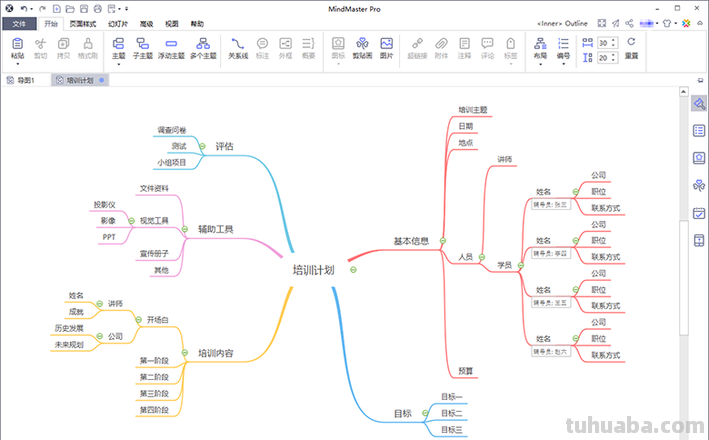Viewport: 709px width, 440px height.
Task: Click the 概要 (Summary) icon
Action: pyautogui.click(x=308, y=44)
